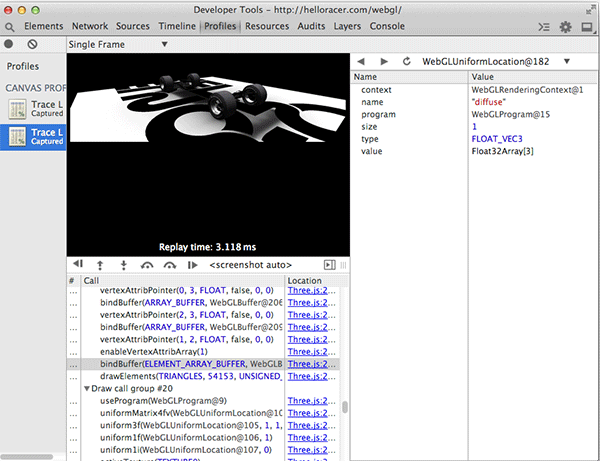Click the Name column header
The width and height of the screenshot is (600, 461).
click(409, 77)
